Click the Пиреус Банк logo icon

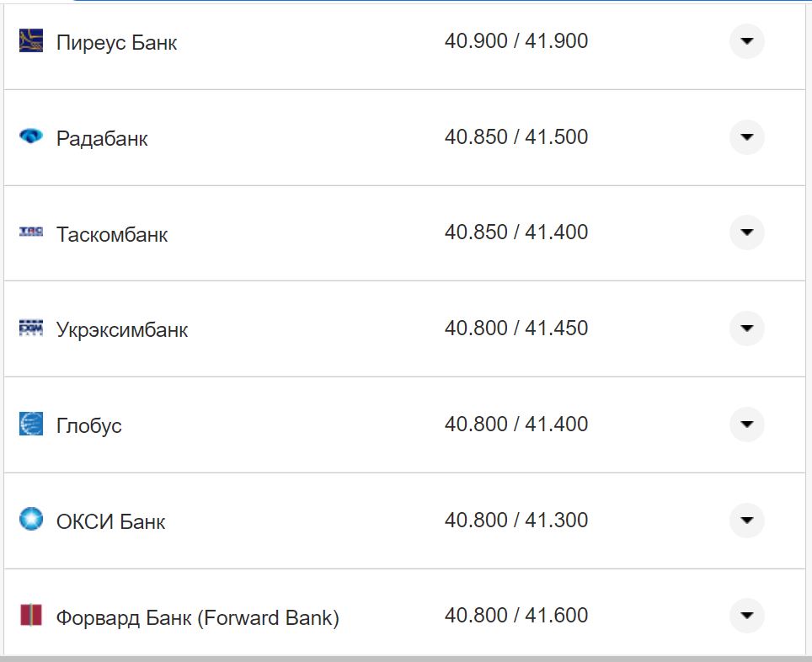[x=31, y=40]
